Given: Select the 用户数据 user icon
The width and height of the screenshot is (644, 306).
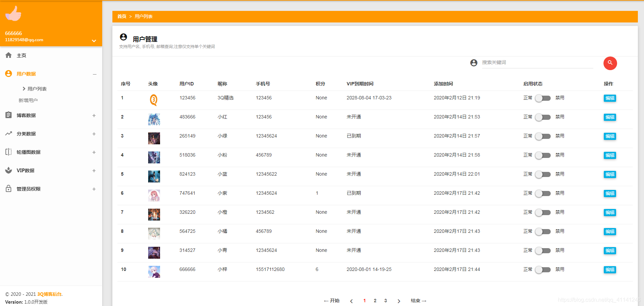Looking at the screenshot, I should click(x=9, y=74).
